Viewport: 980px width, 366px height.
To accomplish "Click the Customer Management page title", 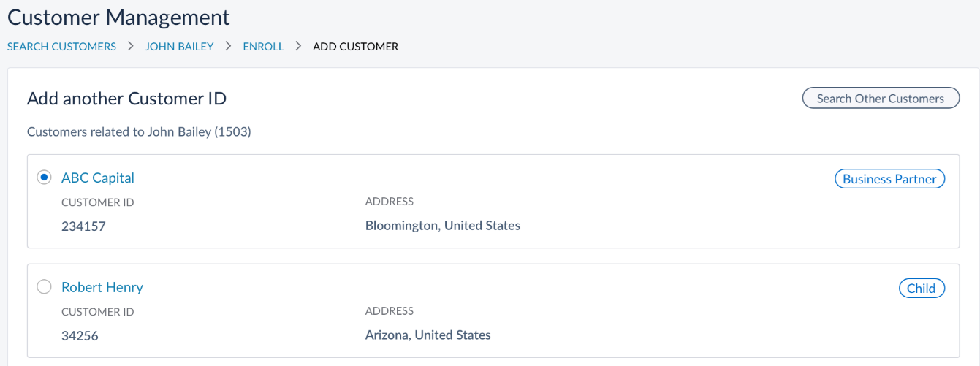I will click(118, 18).
